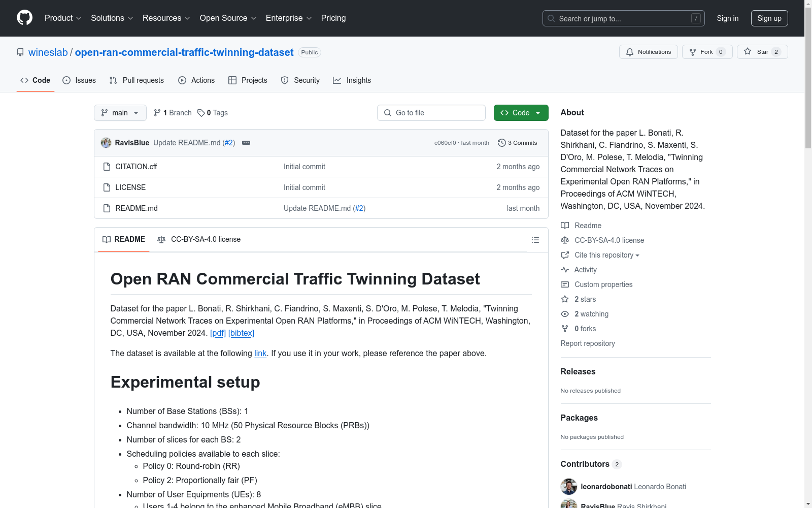
Task: Open the wineslab owner page
Action: (x=48, y=52)
